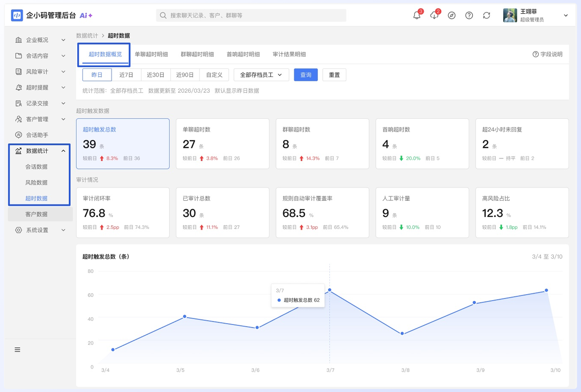581x392 pixels.
Task: Open the user account dropdown arrow
Action: tap(566, 15)
